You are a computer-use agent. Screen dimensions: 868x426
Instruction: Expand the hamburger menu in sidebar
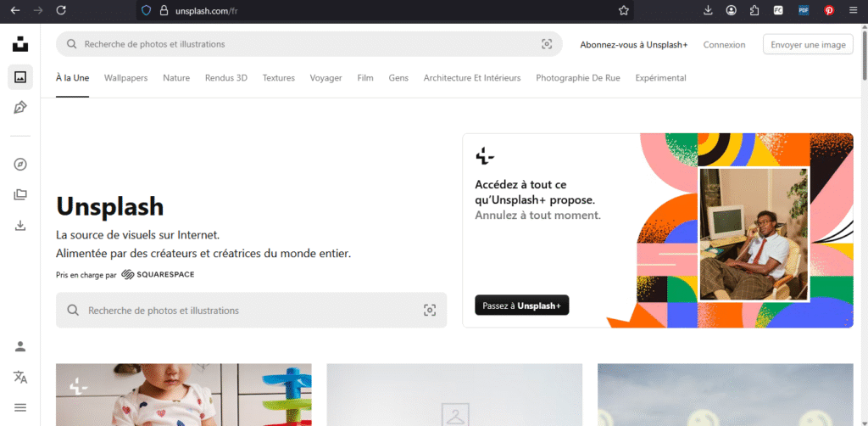coord(20,407)
